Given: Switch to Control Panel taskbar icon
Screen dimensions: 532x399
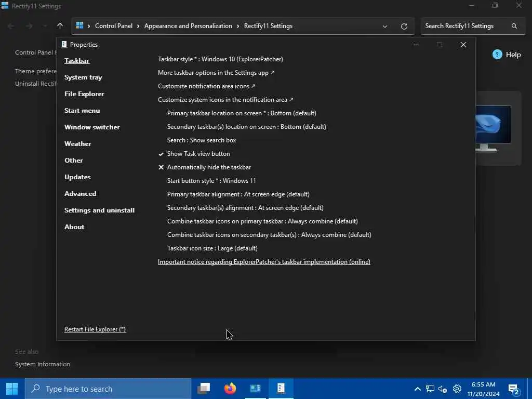Looking at the screenshot, I should pos(255,389).
